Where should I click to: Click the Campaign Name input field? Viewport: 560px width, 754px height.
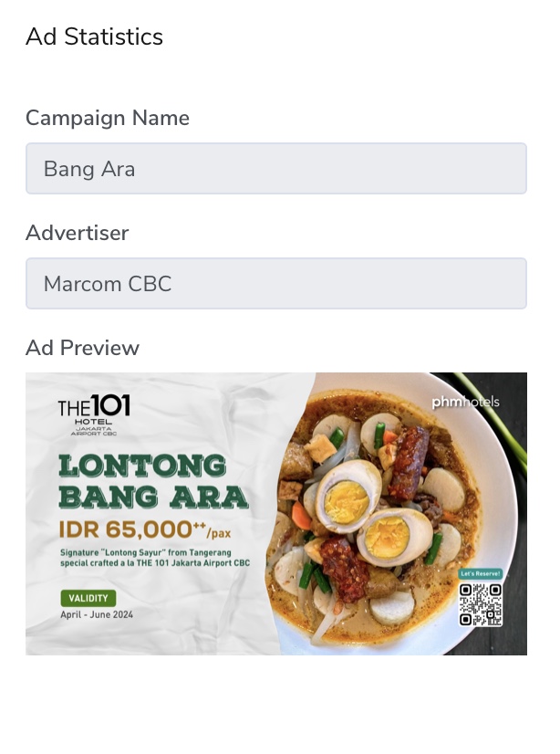tap(275, 169)
